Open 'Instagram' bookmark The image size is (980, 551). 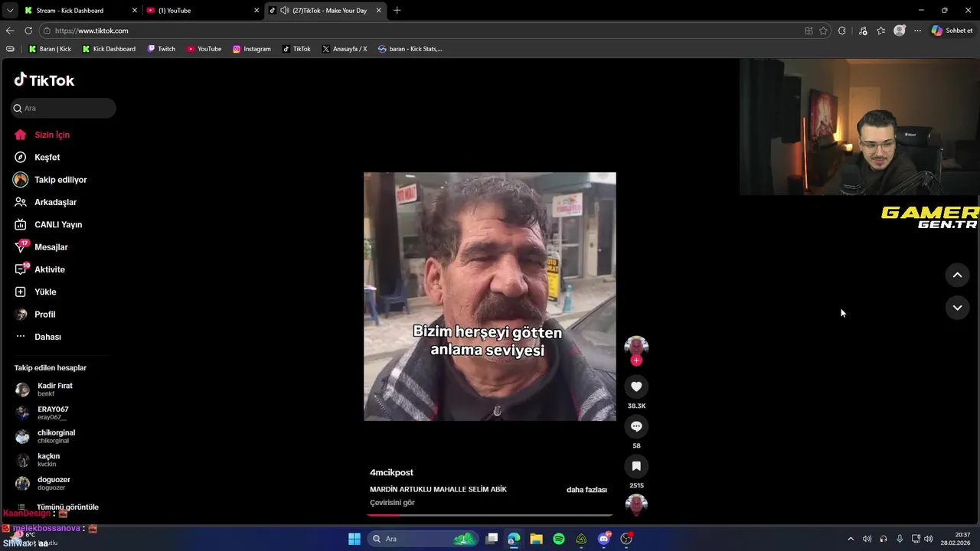pyautogui.click(x=252, y=49)
